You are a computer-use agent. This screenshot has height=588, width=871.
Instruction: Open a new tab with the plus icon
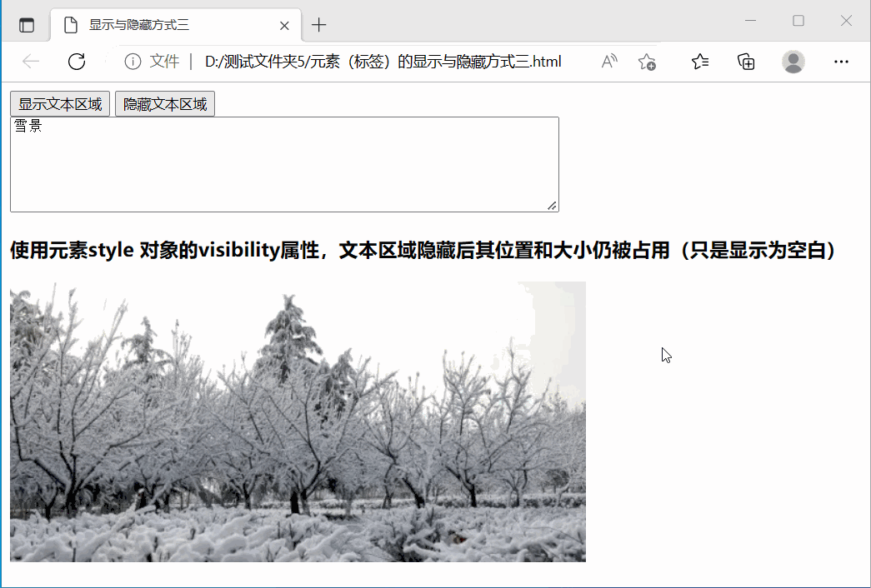(318, 25)
